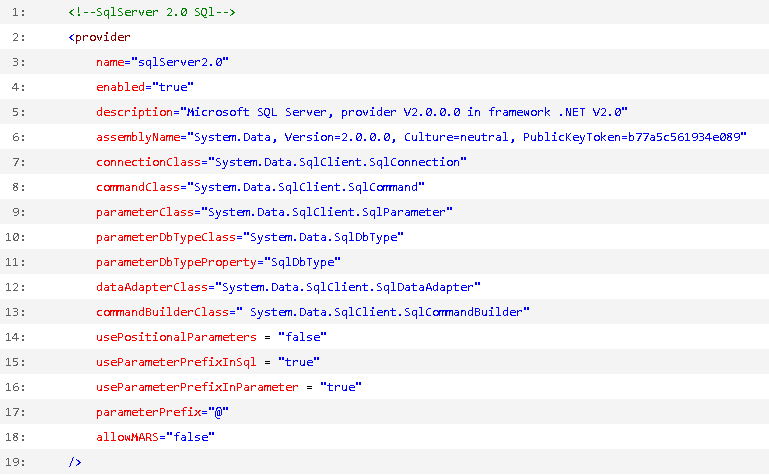Click the name="sqlServer2.0" attribute
The height and width of the screenshot is (475, 769).
click(162, 62)
